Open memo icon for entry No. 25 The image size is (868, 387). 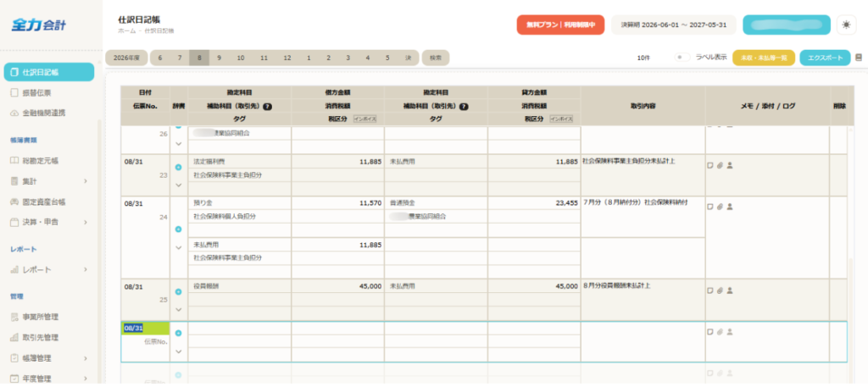710,290
